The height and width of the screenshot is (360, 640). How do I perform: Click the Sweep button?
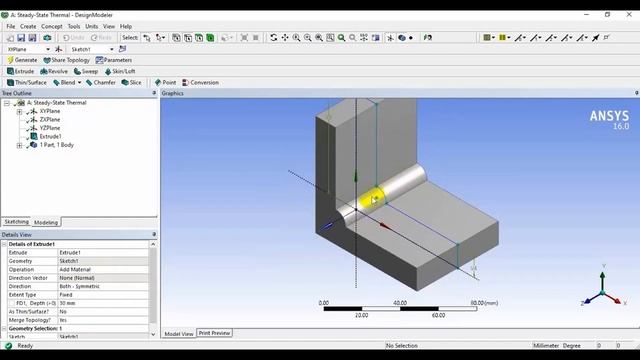point(86,71)
